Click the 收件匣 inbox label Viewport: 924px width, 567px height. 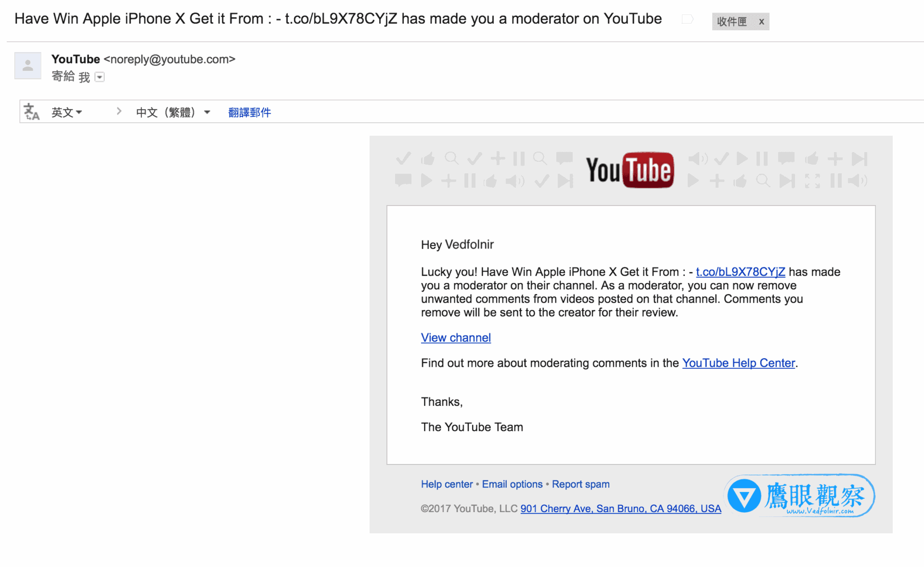tap(731, 22)
